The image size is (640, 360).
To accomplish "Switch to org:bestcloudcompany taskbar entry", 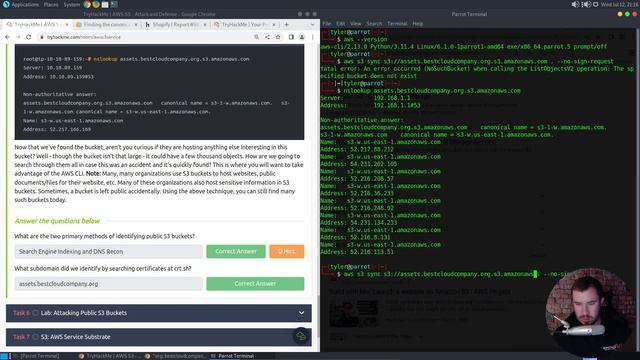I will (x=176, y=356).
